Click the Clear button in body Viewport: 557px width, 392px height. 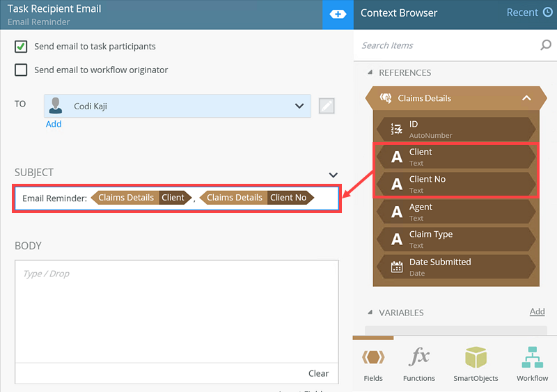pyautogui.click(x=319, y=373)
